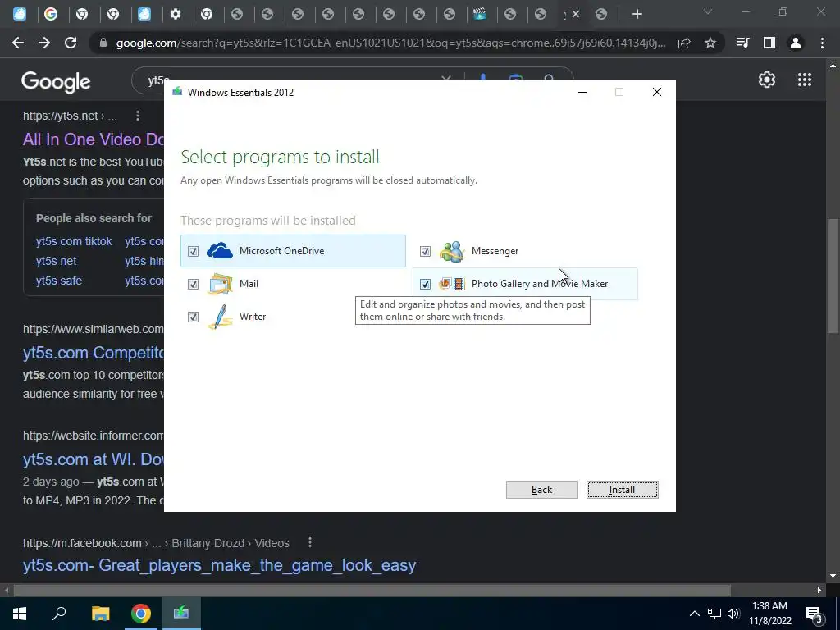The height and width of the screenshot is (630, 840).
Task: Select 'Microsoft OneDrive' label text
Action: [282, 251]
